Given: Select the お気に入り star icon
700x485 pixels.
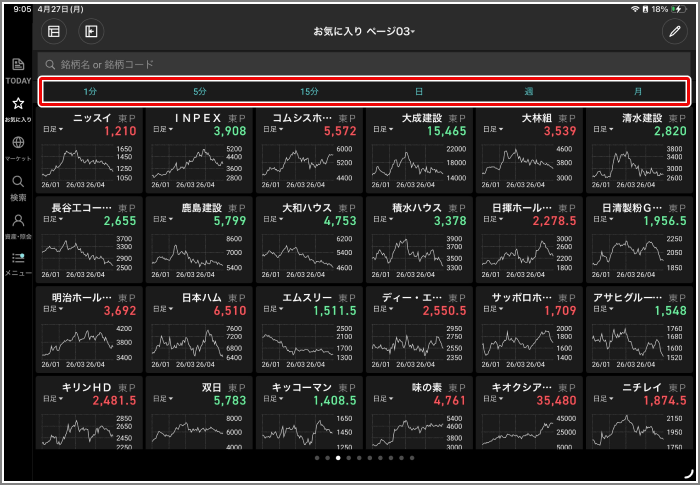Looking at the screenshot, I should pyautogui.click(x=18, y=108).
